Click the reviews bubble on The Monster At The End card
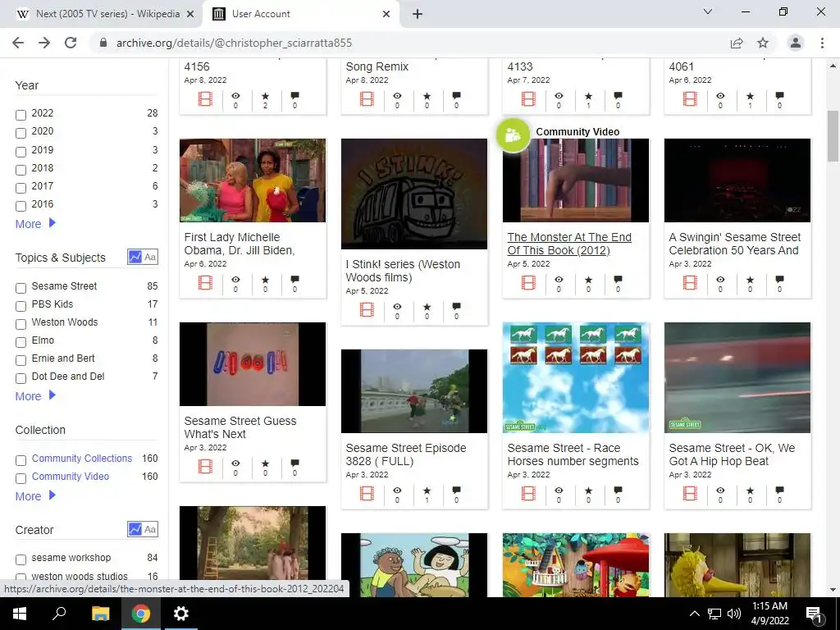The width and height of the screenshot is (840, 630). 619,279
